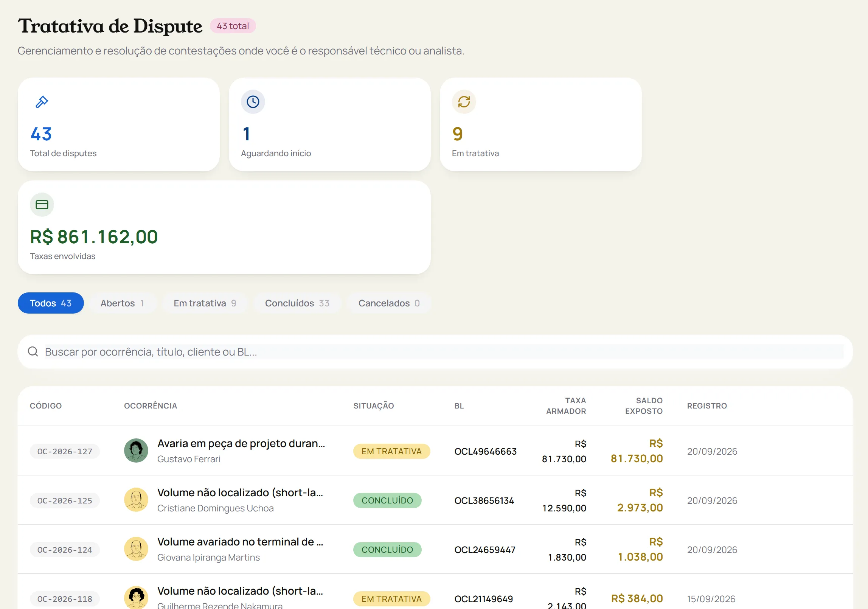The height and width of the screenshot is (609, 868).
Task: Switch to the Em tratativa filter tab
Action: [205, 303]
